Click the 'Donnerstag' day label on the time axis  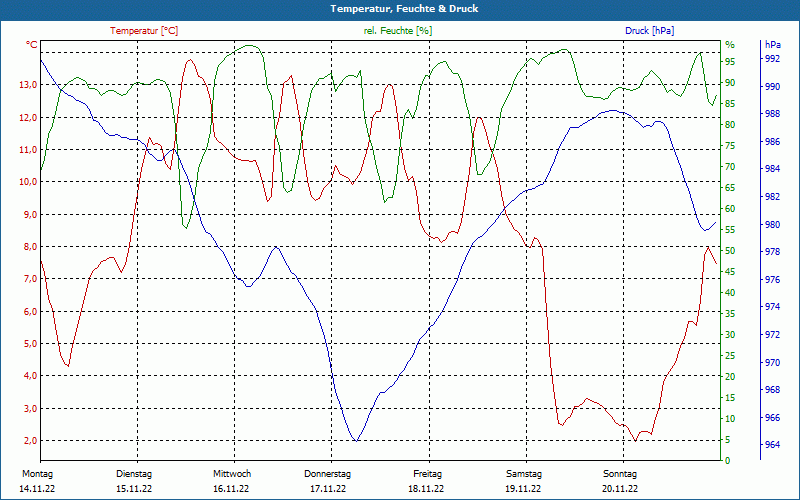328,474
